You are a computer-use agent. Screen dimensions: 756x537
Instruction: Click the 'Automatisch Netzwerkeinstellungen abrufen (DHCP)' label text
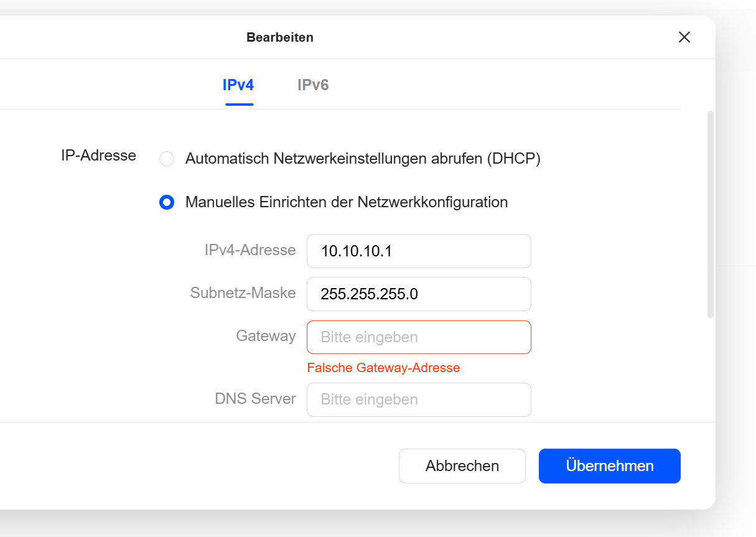[363, 159]
